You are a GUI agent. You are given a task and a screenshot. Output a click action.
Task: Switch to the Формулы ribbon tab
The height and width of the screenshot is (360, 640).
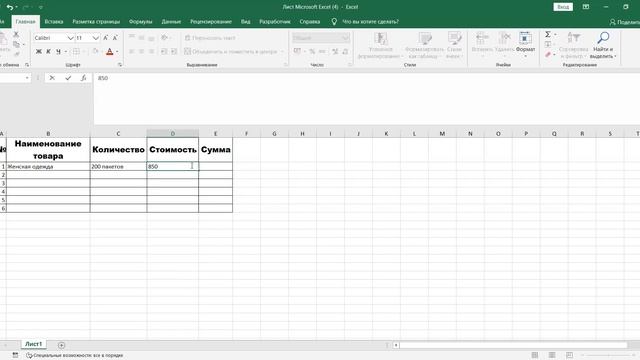tap(140, 22)
